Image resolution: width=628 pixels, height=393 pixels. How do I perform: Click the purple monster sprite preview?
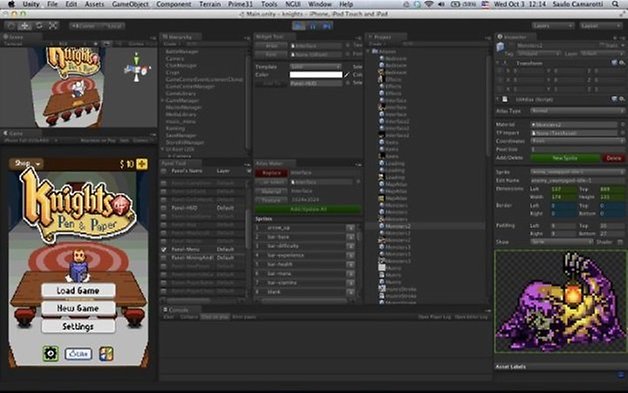[561, 302]
